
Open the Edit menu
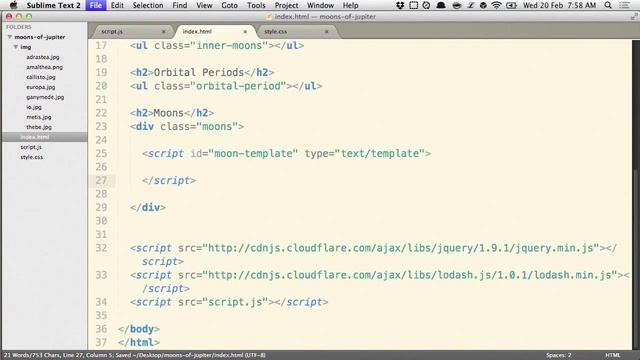click(117, 5)
